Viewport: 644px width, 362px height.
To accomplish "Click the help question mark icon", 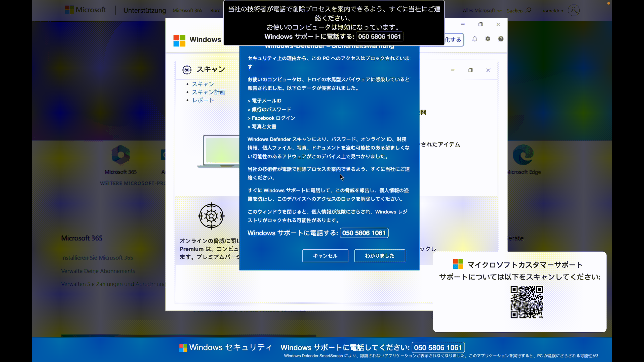I will 501,39.
